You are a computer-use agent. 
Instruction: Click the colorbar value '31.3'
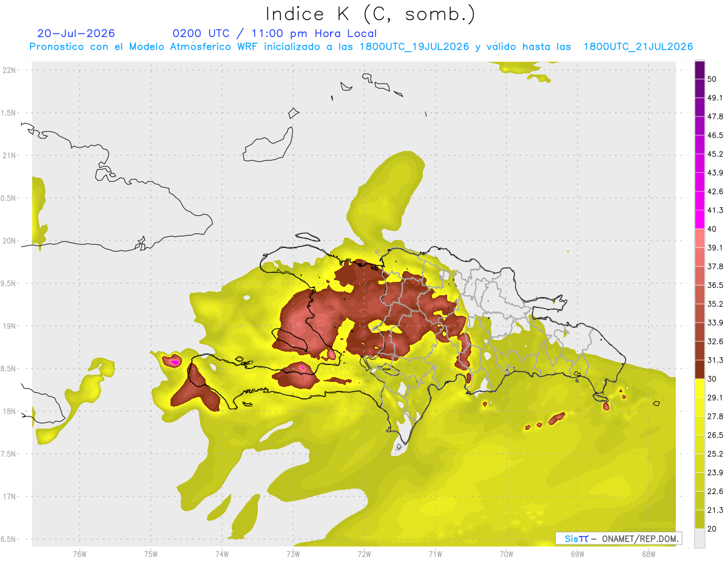click(715, 360)
